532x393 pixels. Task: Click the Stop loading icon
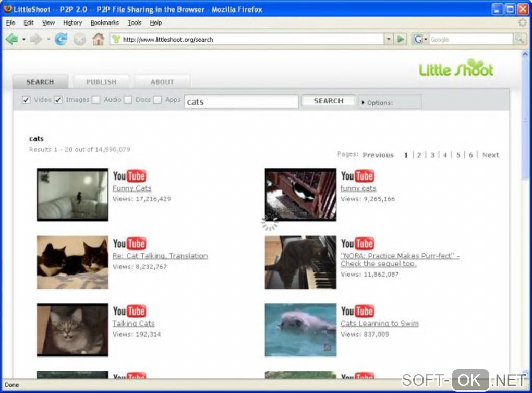[80, 40]
